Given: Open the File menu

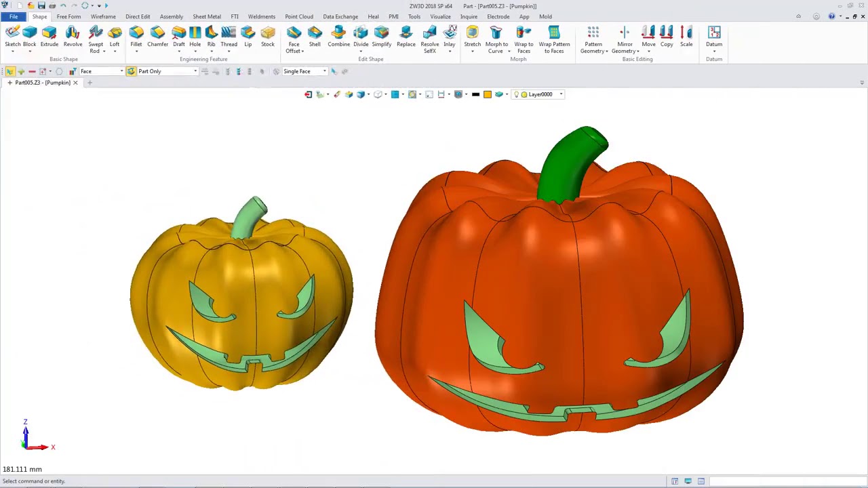Looking at the screenshot, I should (14, 16).
